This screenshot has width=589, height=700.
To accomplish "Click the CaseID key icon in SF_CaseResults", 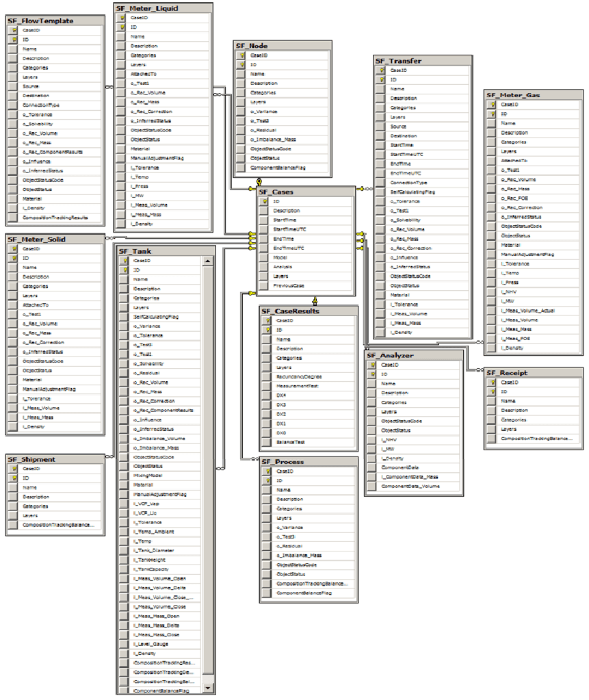I will tap(267, 320).
